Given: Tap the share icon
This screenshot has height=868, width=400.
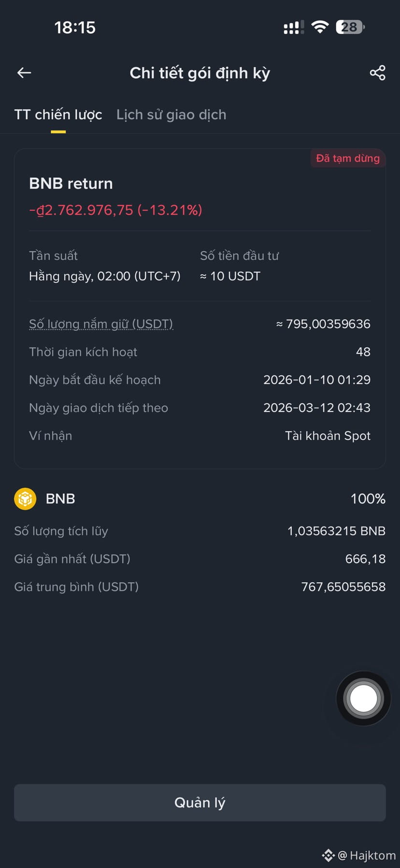Looking at the screenshot, I should pyautogui.click(x=377, y=73).
